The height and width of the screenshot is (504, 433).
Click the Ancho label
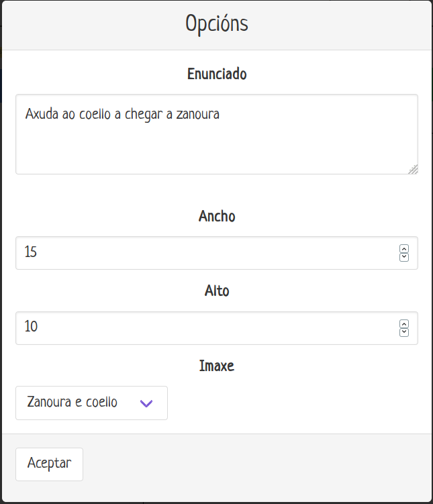coord(216,217)
